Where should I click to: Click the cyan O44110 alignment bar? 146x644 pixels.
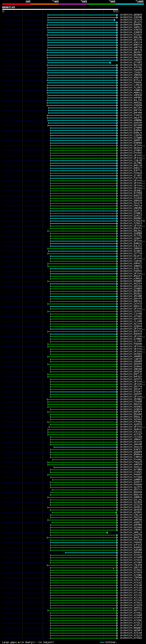click(86, 467)
